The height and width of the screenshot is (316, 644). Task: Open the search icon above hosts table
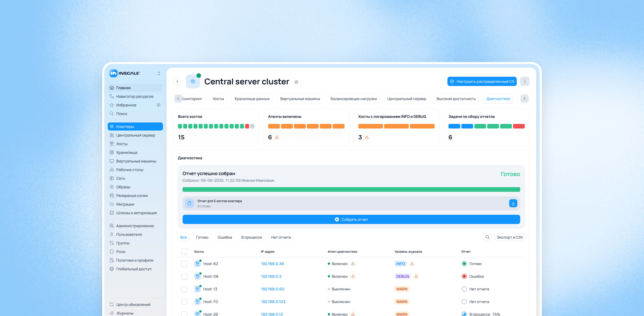487,237
